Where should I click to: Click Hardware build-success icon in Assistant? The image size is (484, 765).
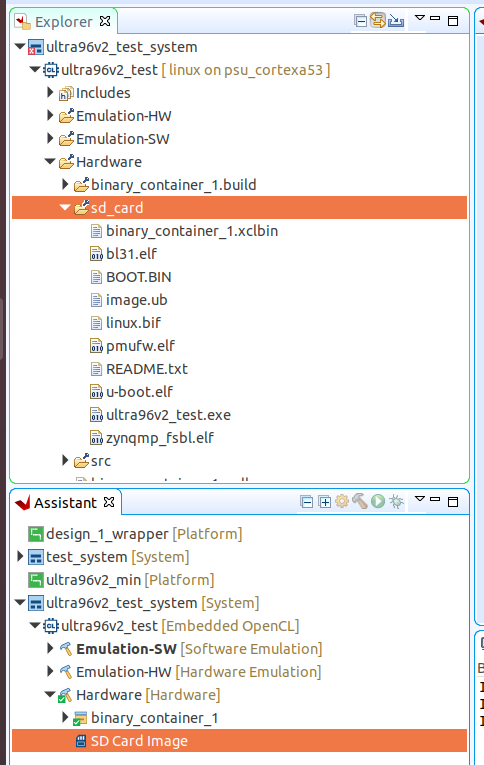[65, 695]
